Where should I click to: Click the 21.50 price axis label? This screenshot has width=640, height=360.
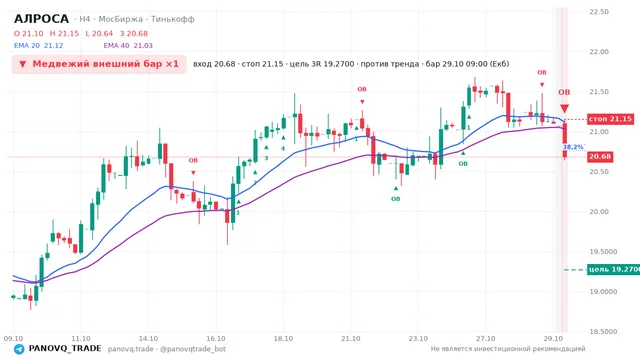pyautogui.click(x=599, y=92)
